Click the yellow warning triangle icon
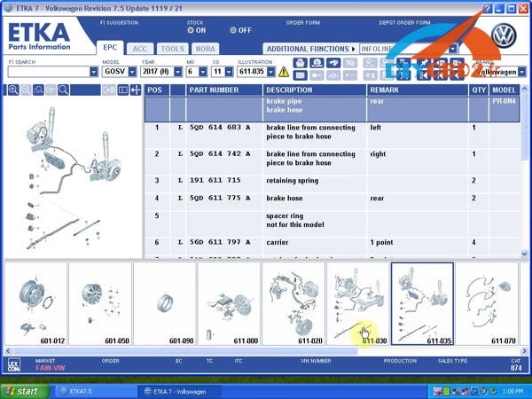Image resolution: width=532 pixels, height=399 pixels. [284, 72]
